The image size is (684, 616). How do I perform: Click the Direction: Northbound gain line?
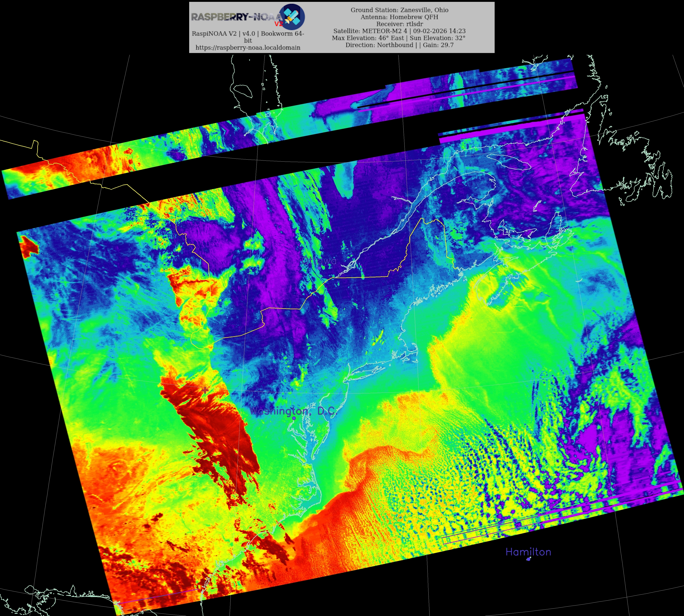click(399, 45)
